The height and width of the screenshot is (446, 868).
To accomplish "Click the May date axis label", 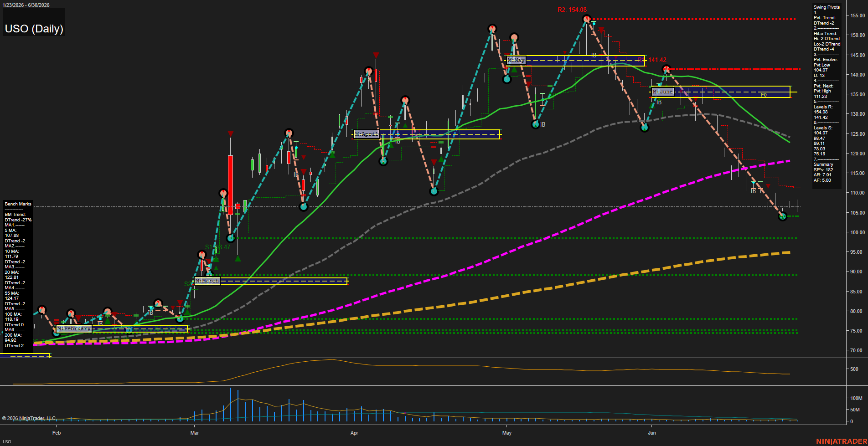I will tap(507, 433).
